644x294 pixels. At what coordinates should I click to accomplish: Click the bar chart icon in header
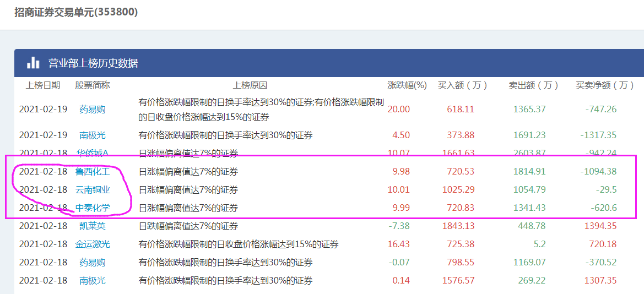[33, 63]
